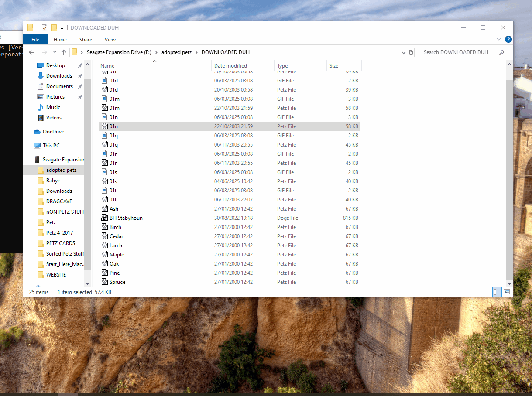Open the address bar history dropdown

[403, 52]
